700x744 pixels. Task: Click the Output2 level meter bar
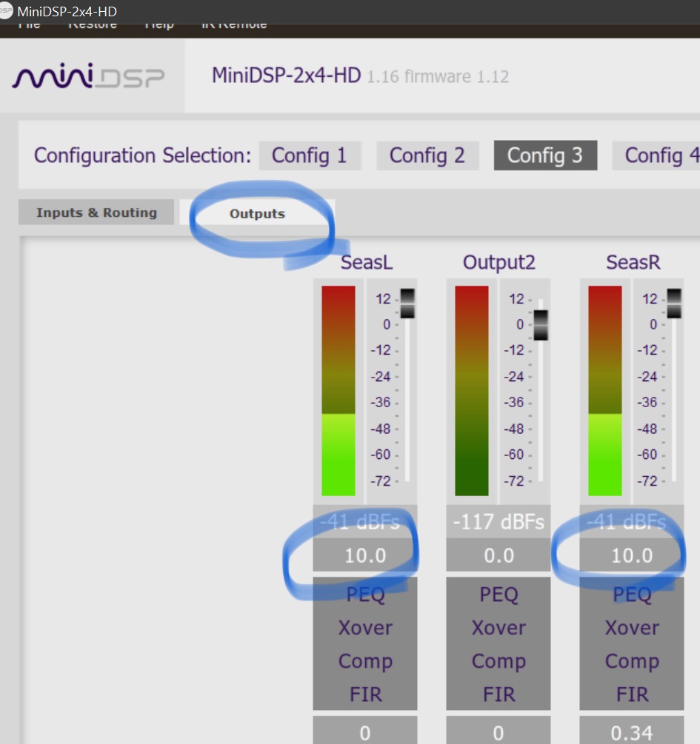point(472,390)
